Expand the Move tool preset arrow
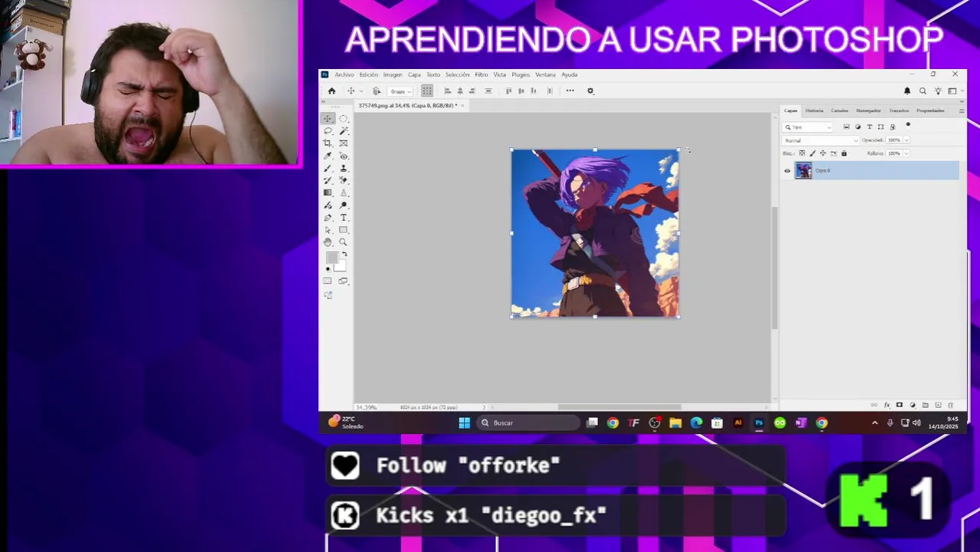This screenshot has width=980, height=552. [x=360, y=91]
